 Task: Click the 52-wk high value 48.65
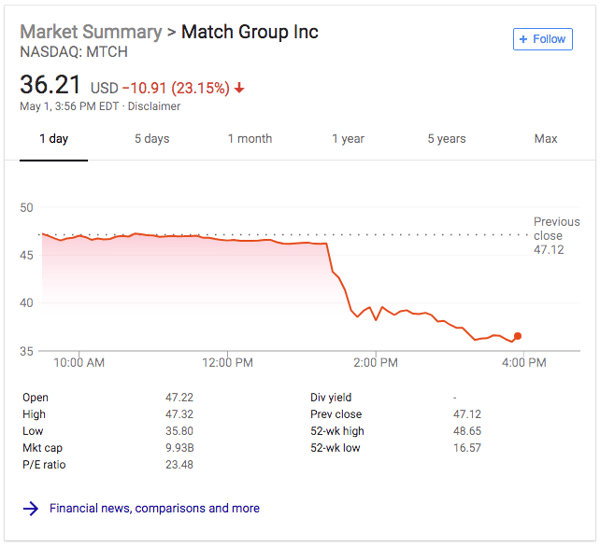468,431
